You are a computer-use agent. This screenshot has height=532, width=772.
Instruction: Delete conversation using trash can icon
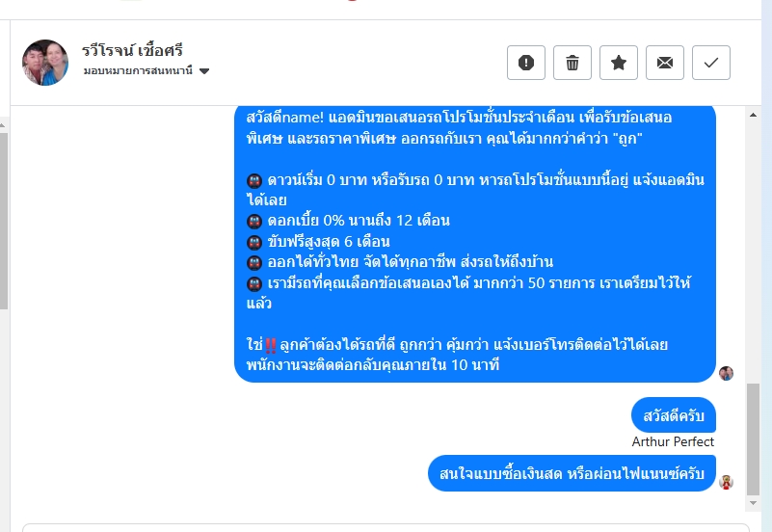[572, 63]
